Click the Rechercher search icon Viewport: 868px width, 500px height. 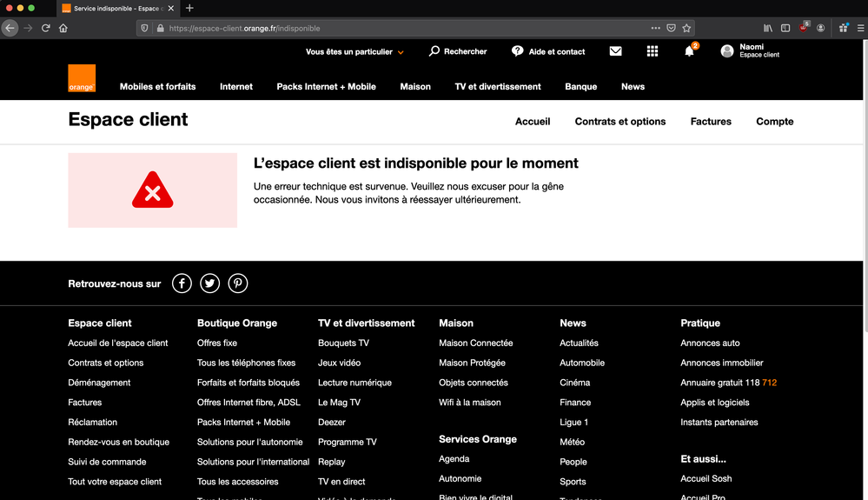pyautogui.click(x=434, y=51)
